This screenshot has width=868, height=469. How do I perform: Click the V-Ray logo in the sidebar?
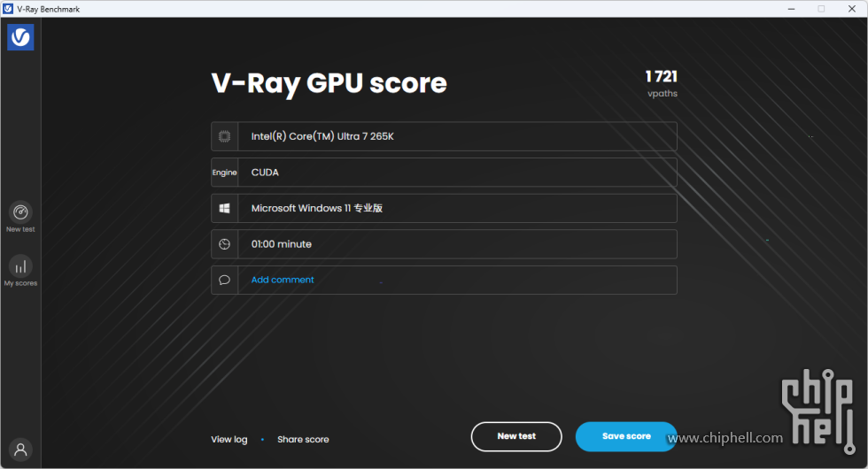[x=20, y=37]
